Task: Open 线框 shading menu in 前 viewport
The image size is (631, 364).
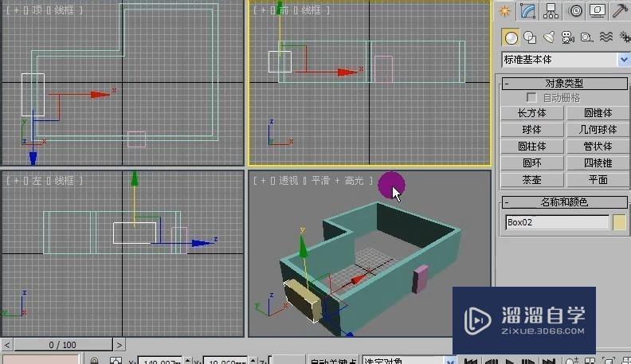Action: [311, 10]
